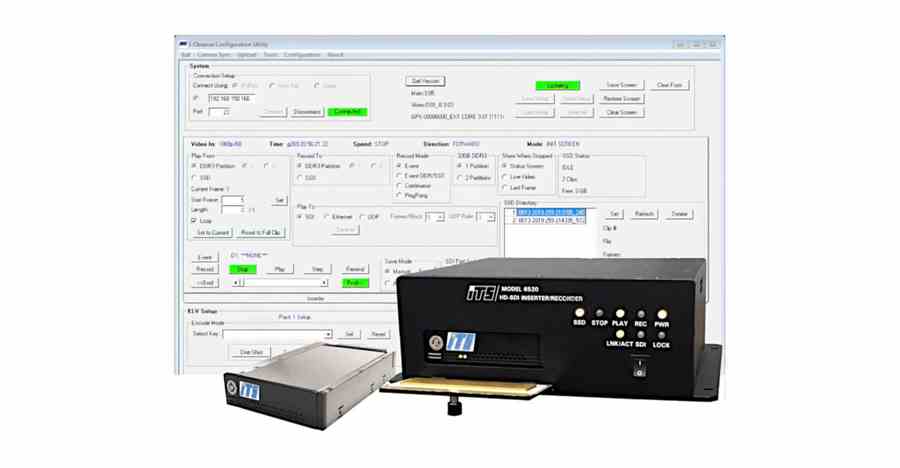The image size is (900, 468).
Task: Open the Configuration menu
Action: pyautogui.click(x=302, y=55)
